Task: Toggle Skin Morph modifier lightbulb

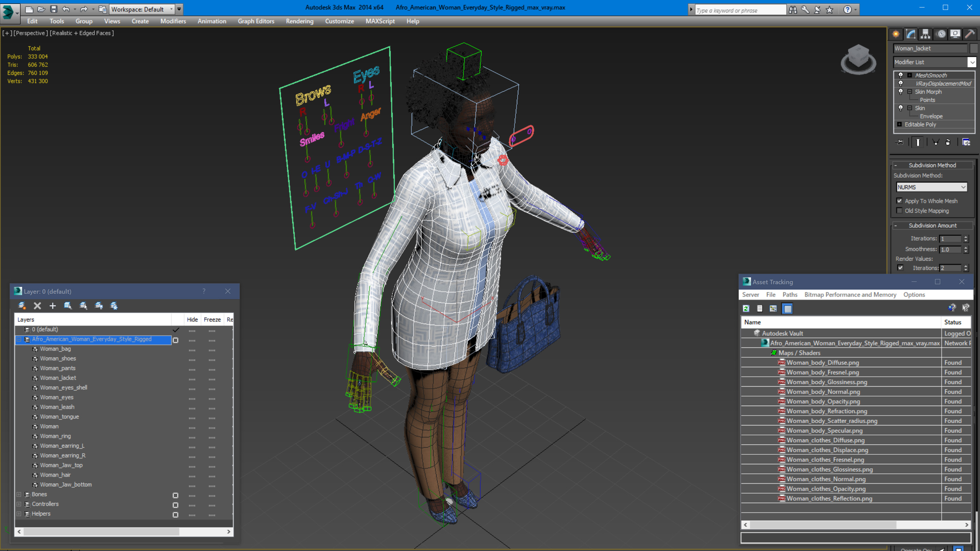Action: pos(900,92)
